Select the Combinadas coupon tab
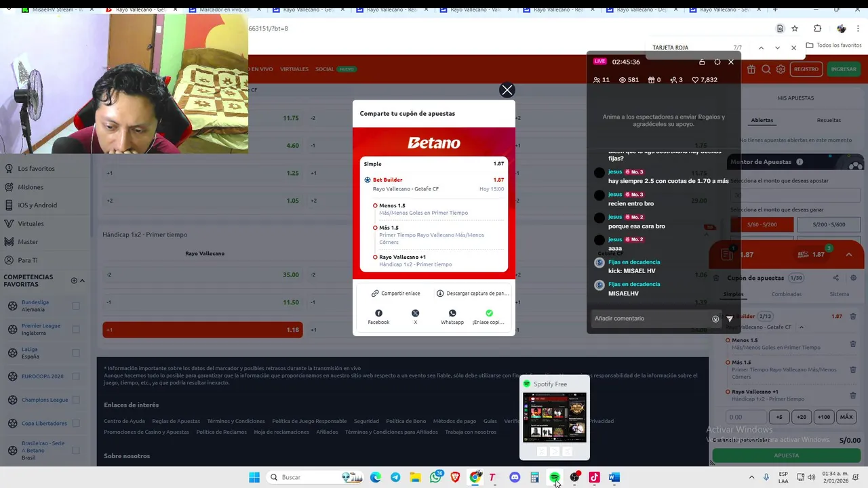The image size is (868, 488). pos(787,294)
